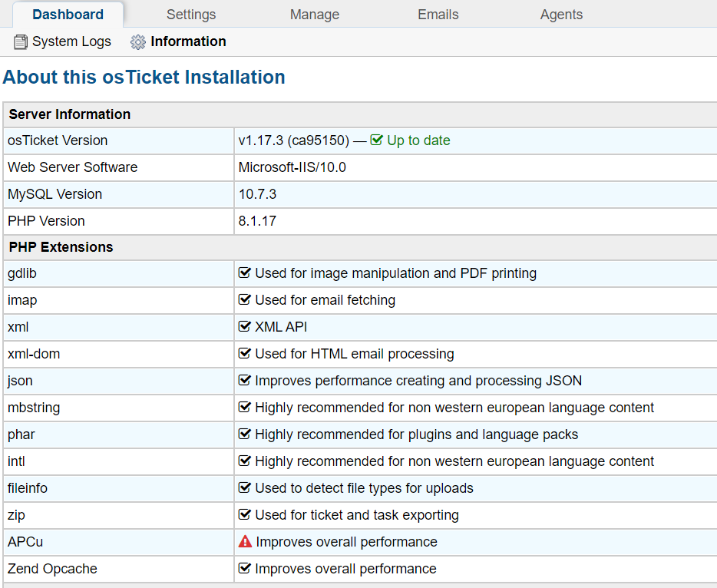Click the imap extension checkmark icon
The width and height of the screenshot is (717, 588).
245,300
